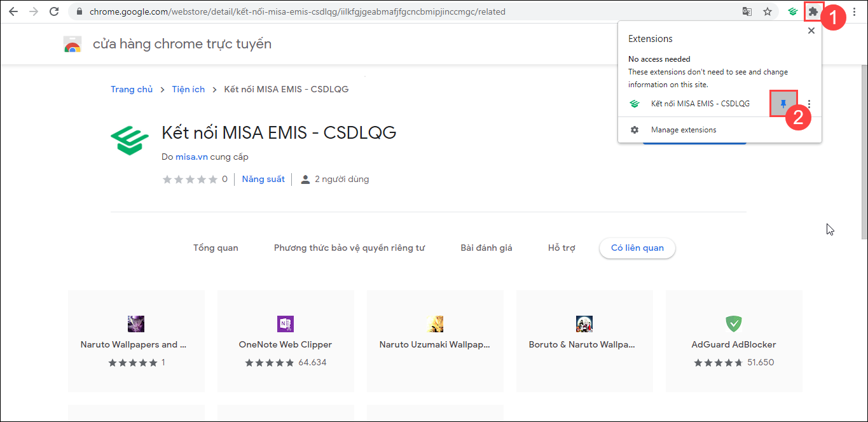Image resolution: width=868 pixels, height=422 pixels.
Task: Bookmark this page with the star icon
Action: click(x=768, y=11)
